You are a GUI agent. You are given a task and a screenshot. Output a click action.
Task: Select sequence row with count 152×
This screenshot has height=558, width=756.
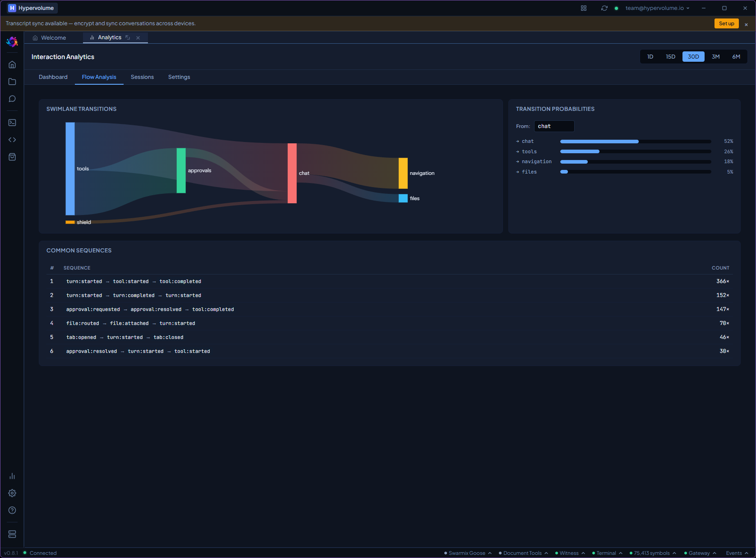(390, 295)
